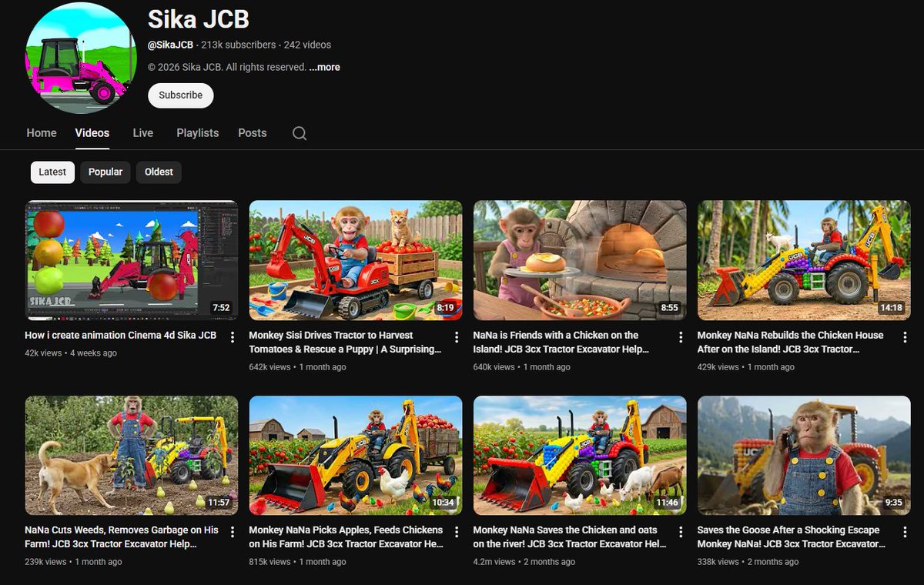Click '42k views • 4 weeks ago' metadata

(x=71, y=353)
